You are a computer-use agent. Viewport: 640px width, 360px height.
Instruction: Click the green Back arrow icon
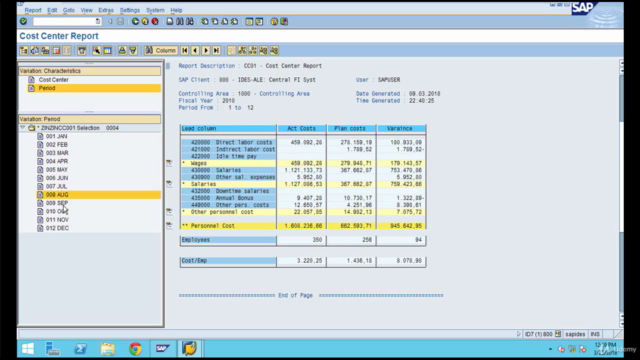point(135,21)
